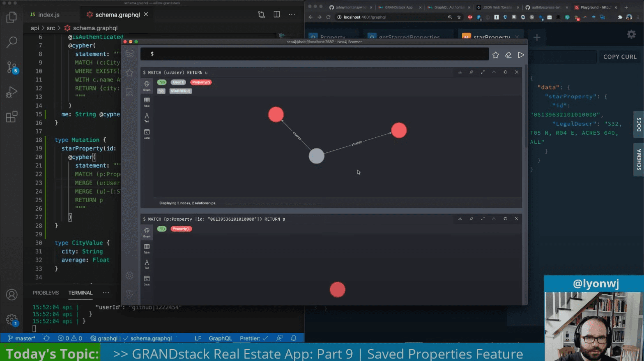Open Neo4j database information sidebar icon

pyautogui.click(x=130, y=54)
